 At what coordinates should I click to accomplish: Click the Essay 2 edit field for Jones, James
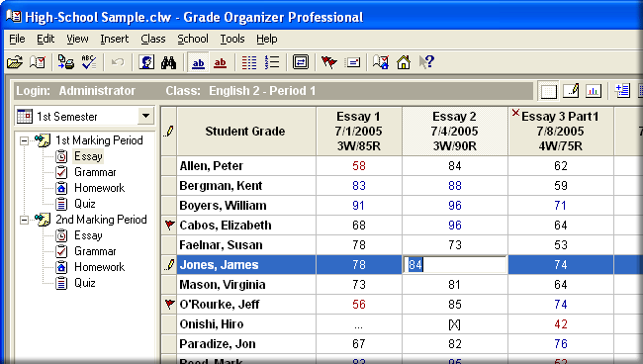[455, 265]
